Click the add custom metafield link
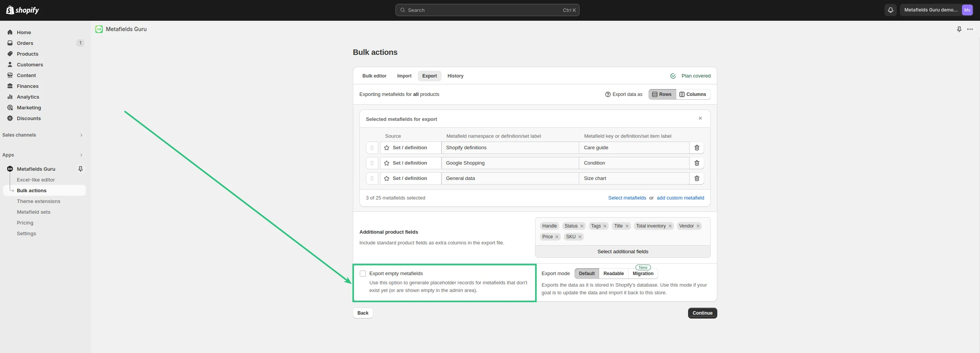980x353 pixels. coord(680,198)
